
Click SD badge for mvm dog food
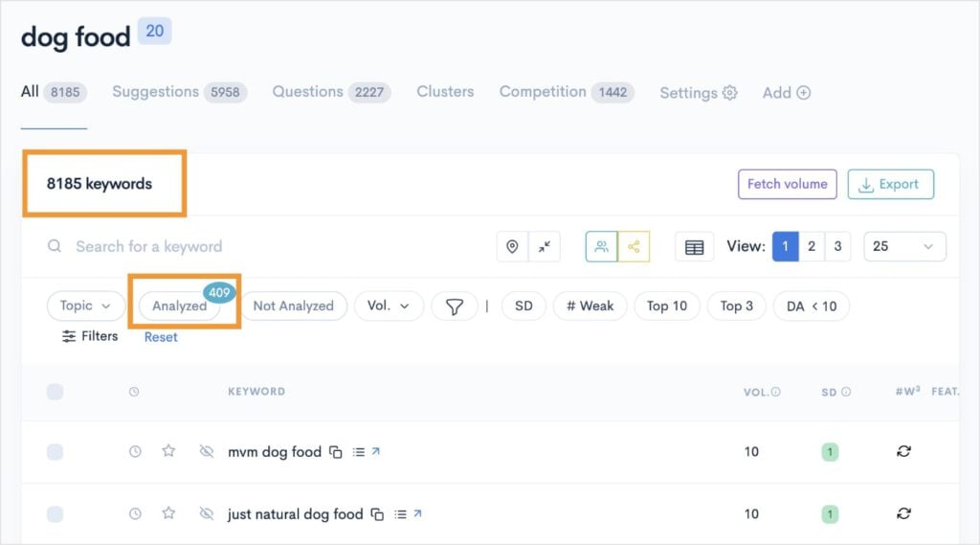[830, 452]
